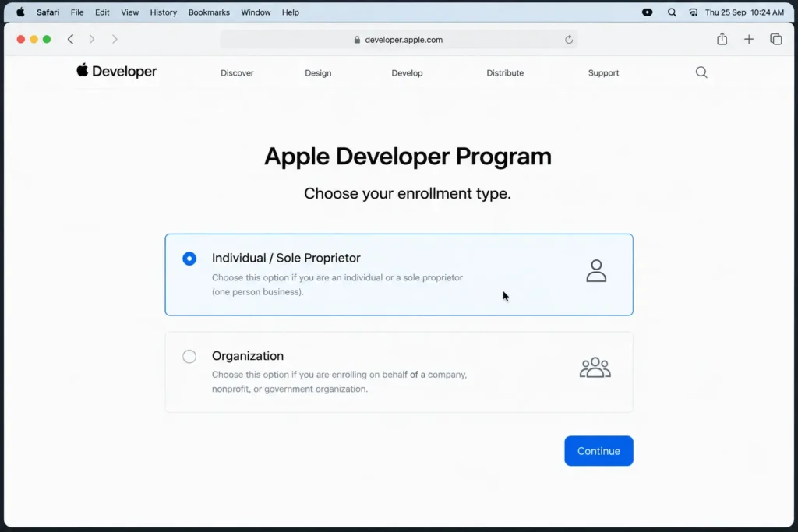The height and width of the screenshot is (532, 798).
Task: Open Safari application menu
Action: coord(48,12)
